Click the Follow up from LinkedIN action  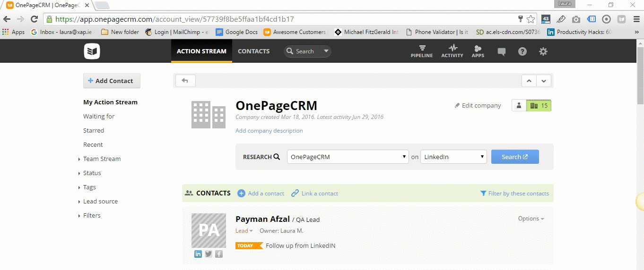click(x=301, y=245)
